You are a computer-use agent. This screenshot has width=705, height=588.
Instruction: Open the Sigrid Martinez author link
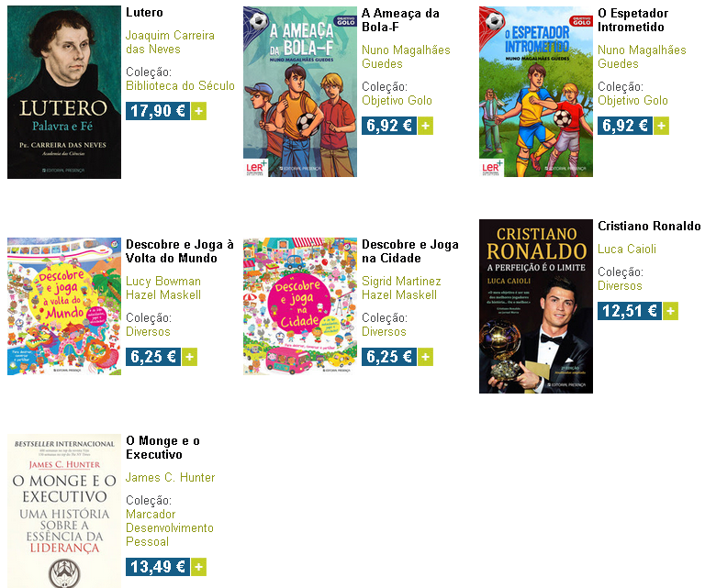pyautogui.click(x=401, y=282)
